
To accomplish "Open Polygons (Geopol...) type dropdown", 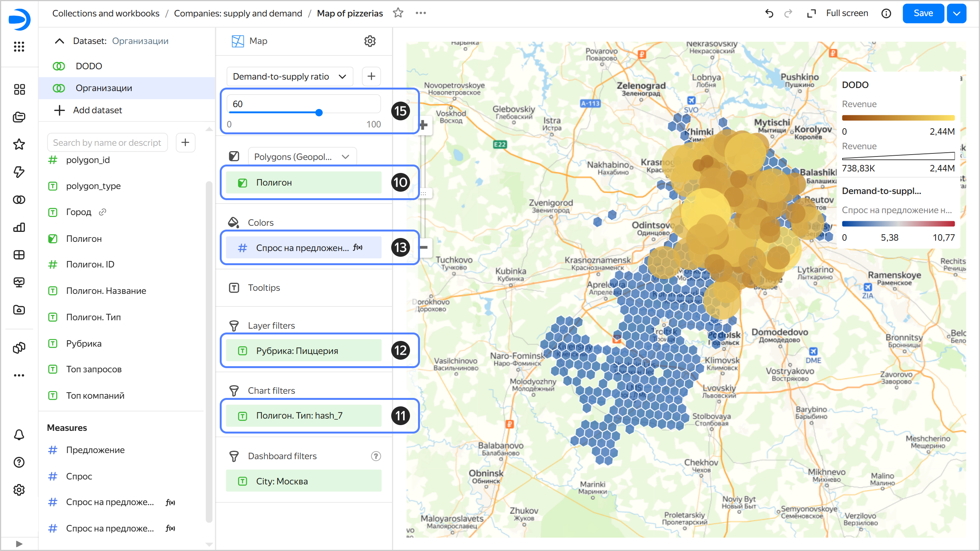I will coord(302,157).
